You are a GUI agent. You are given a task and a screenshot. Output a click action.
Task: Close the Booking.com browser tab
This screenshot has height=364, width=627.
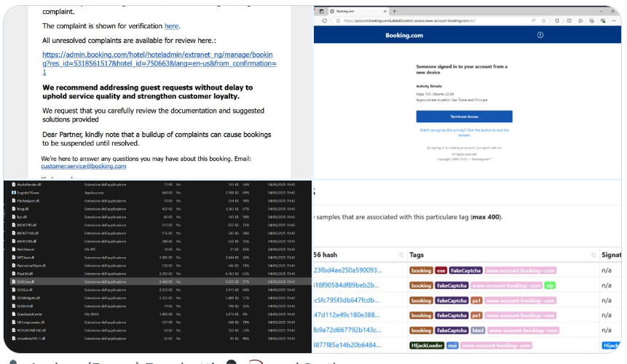(x=385, y=11)
